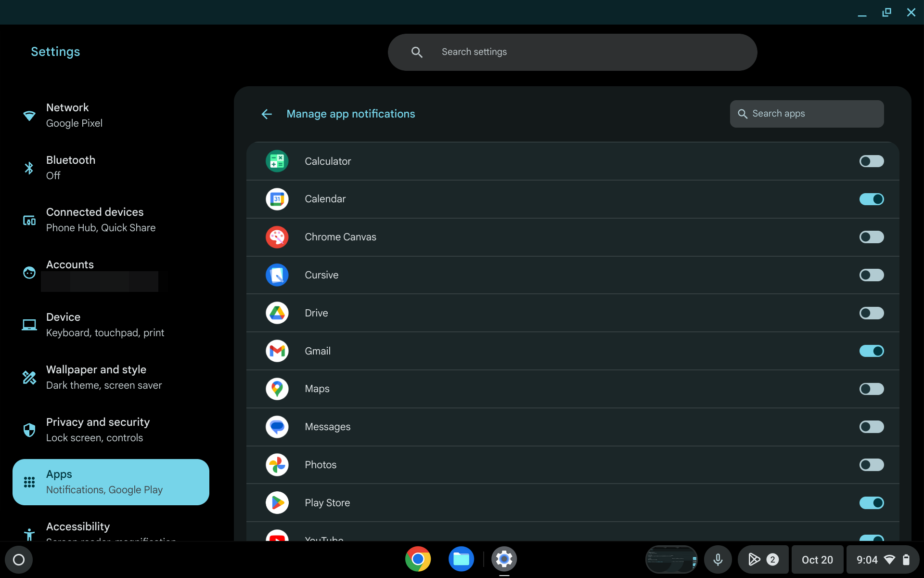This screenshot has width=924, height=578.
Task: Click the Gmail app icon
Action: pos(277,351)
